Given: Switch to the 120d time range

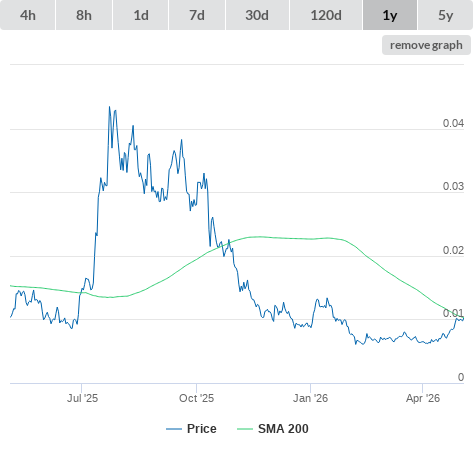Looking at the screenshot, I should tap(326, 15).
